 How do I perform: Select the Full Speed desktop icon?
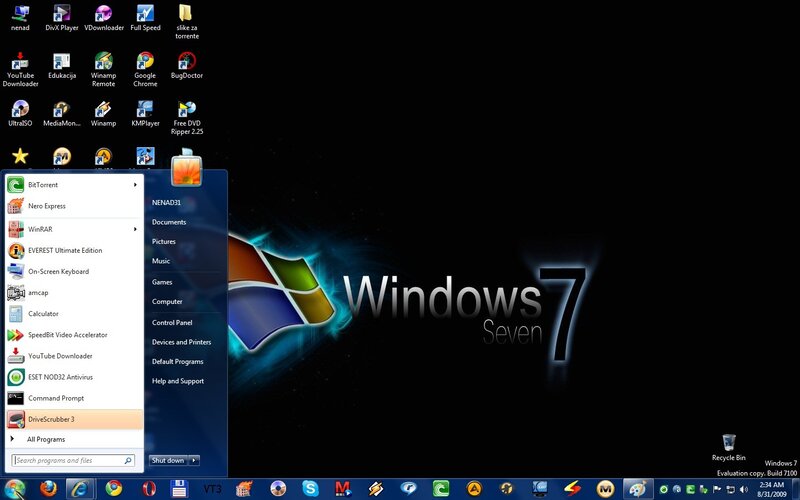pyautogui.click(x=145, y=18)
